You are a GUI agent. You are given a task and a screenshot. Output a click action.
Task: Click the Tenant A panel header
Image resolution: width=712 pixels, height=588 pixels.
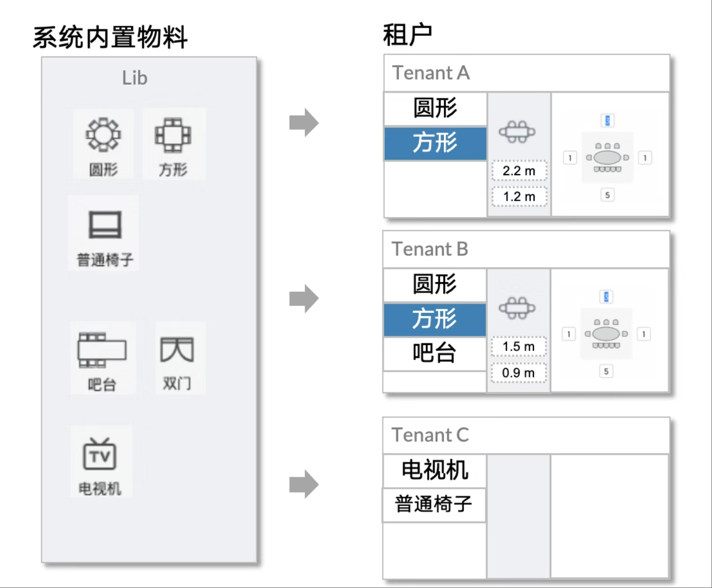tap(526, 73)
